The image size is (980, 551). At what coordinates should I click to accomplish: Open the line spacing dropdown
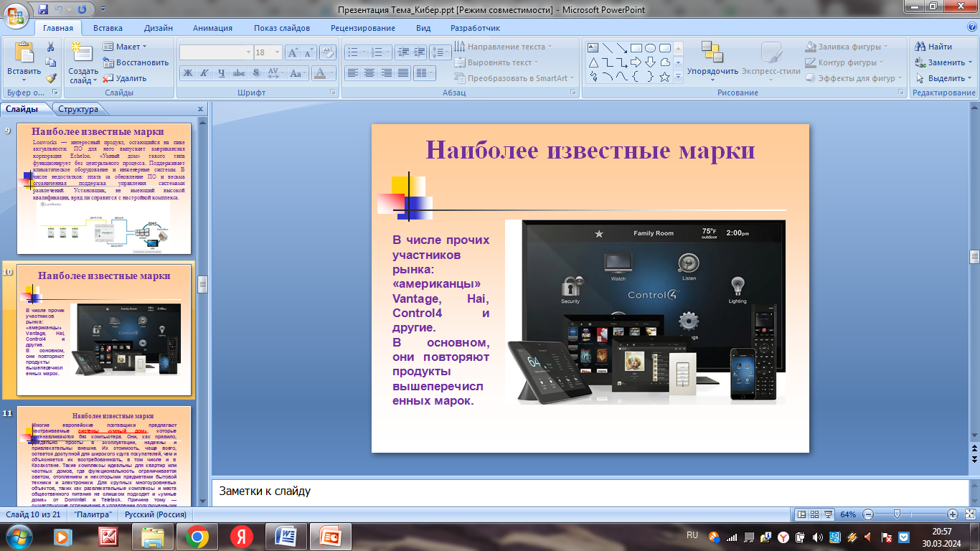[440, 52]
